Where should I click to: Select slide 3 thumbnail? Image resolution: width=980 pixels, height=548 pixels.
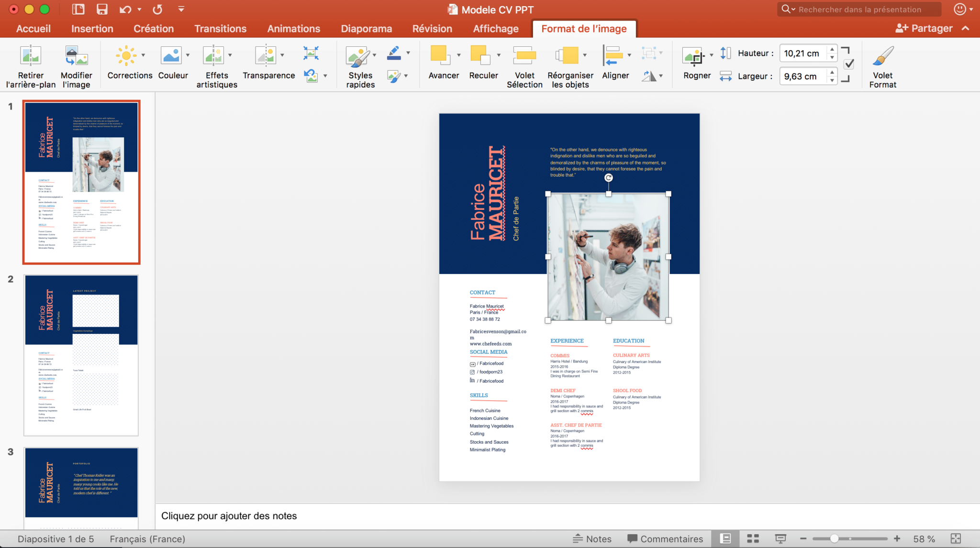(81, 488)
